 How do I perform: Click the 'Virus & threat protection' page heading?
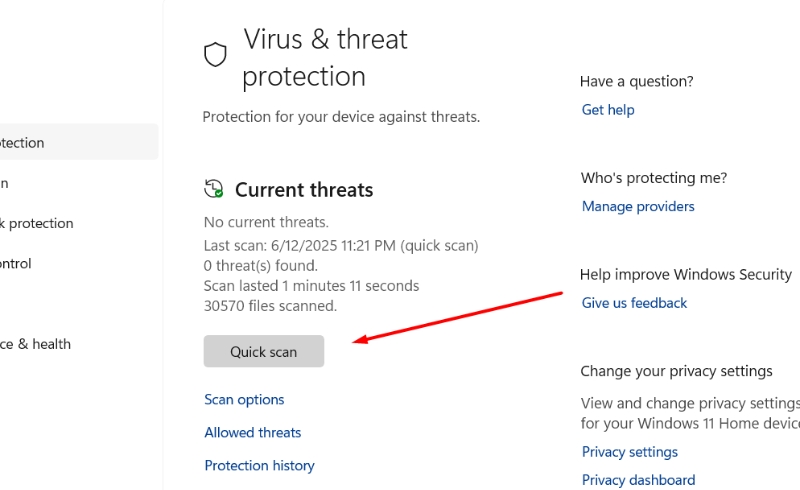pyautogui.click(x=325, y=58)
